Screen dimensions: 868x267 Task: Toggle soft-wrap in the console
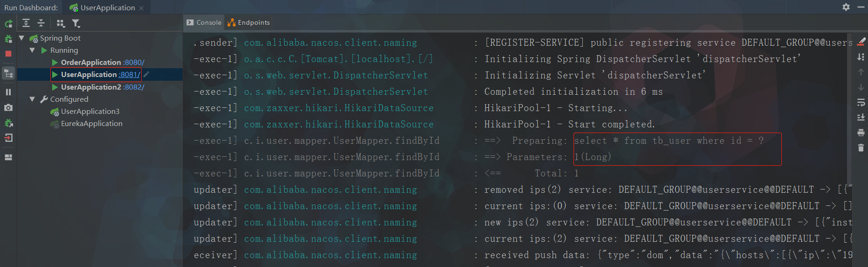coord(861,102)
